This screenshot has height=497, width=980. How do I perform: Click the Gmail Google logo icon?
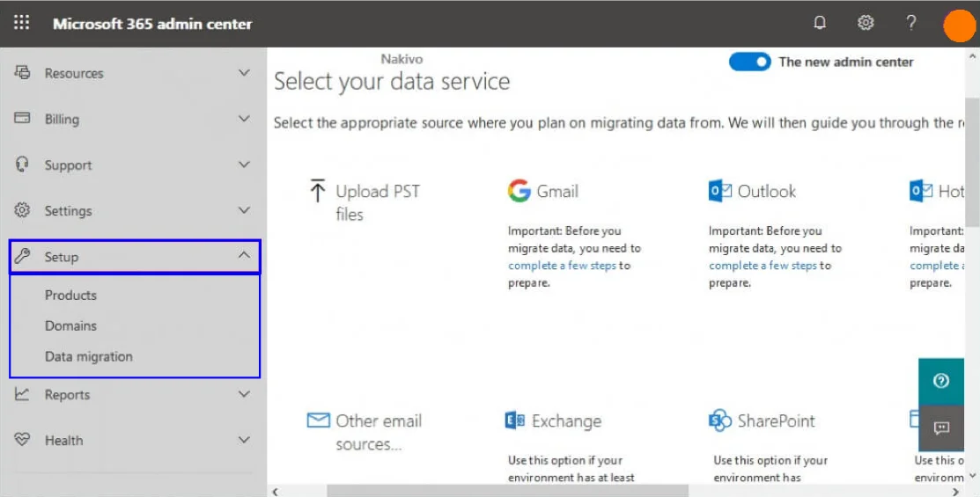(x=519, y=190)
